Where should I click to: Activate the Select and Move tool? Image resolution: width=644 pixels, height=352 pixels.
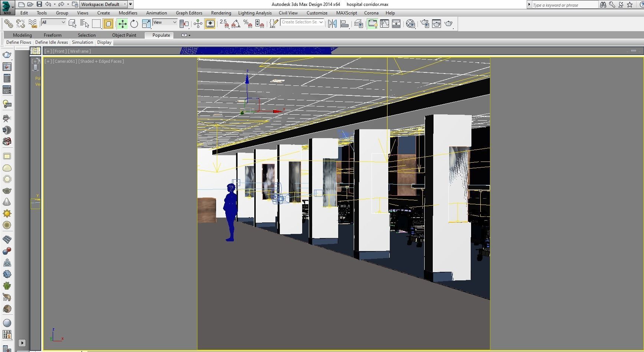[122, 24]
